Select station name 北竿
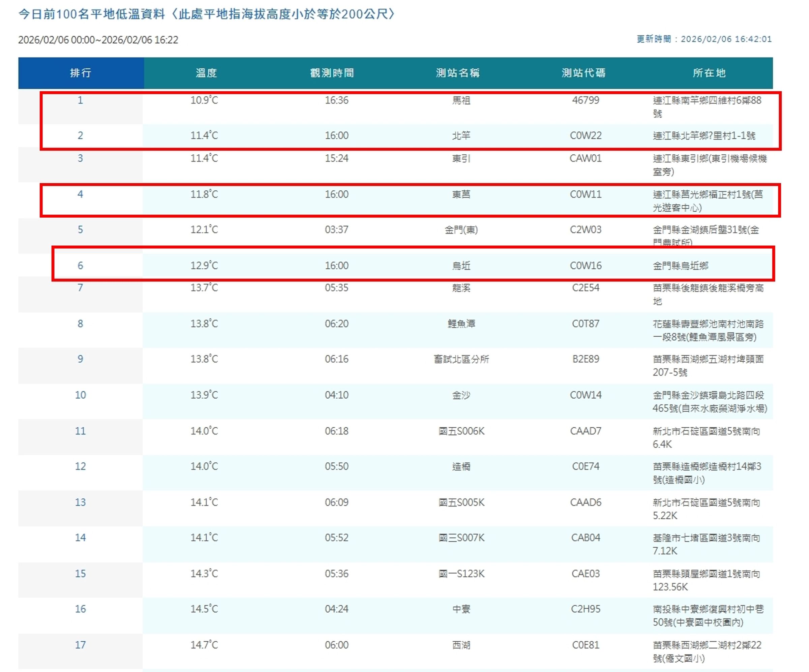The height and width of the screenshot is (672, 809). pyautogui.click(x=461, y=135)
